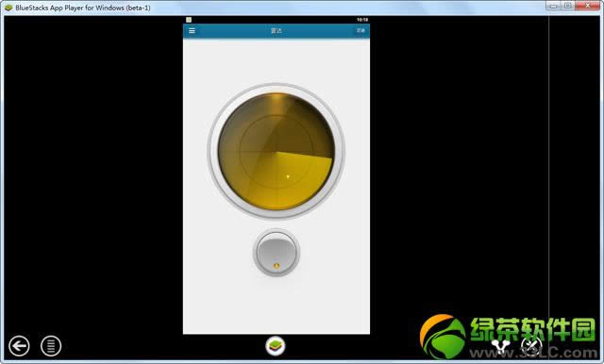Click the BlueStacks home logo at bottom center
The image size is (604, 364).
coord(276,345)
